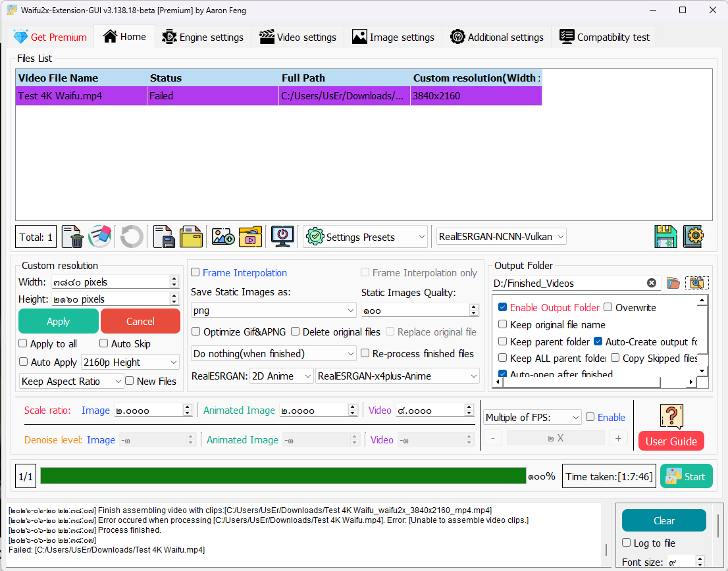Click the grey circular reset arrow icon
This screenshot has height=571, width=728.
coord(132,237)
